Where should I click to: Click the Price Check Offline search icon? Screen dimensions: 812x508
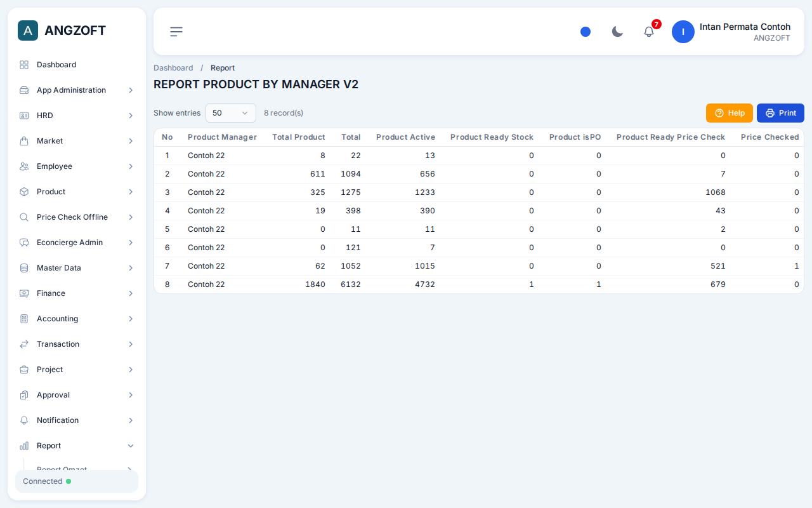tap(24, 217)
